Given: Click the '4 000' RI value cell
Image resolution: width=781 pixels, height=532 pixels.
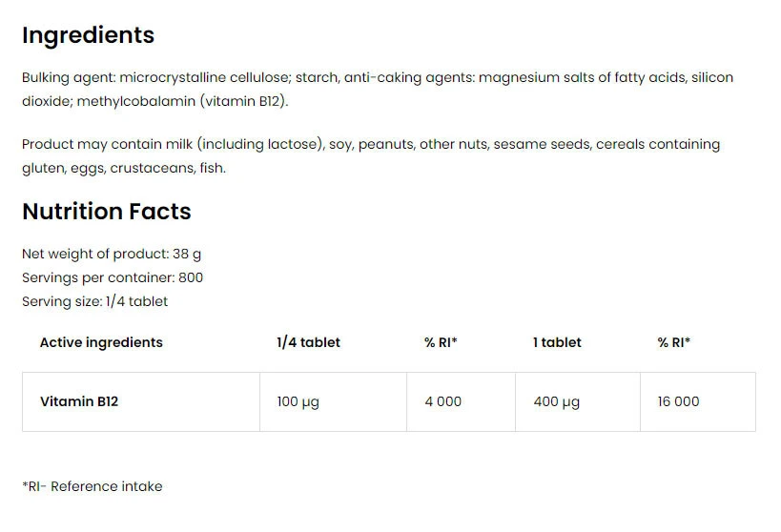Looking at the screenshot, I should [442, 401].
